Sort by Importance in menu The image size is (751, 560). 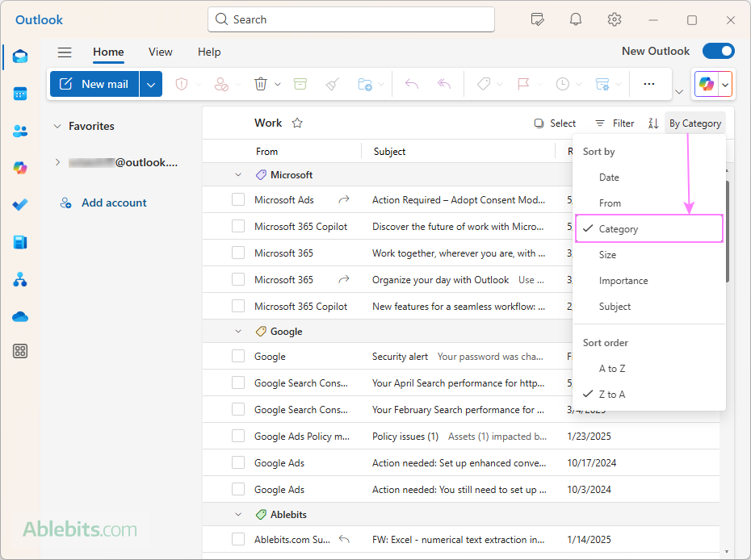649,281
